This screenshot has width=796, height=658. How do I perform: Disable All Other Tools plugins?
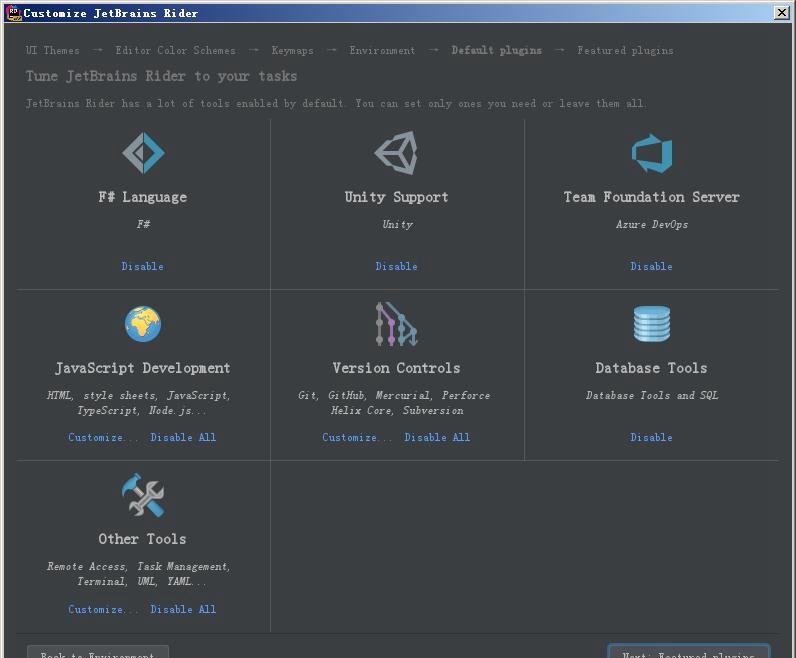click(x=183, y=609)
